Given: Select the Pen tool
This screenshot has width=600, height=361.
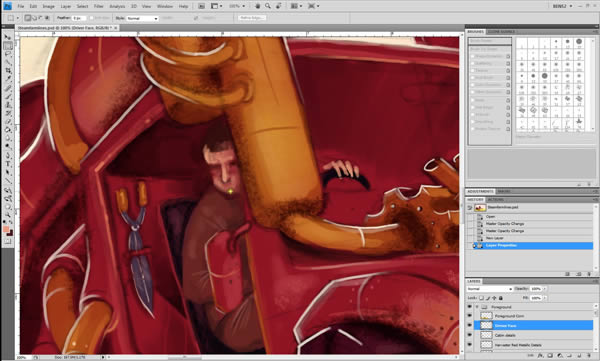Looking at the screenshot, I should point(8,155).
